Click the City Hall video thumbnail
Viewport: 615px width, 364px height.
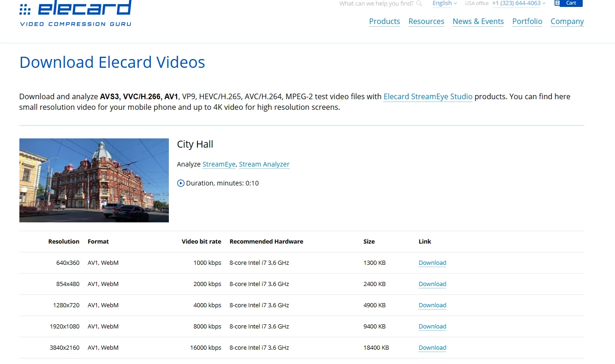tap(94, 180)
